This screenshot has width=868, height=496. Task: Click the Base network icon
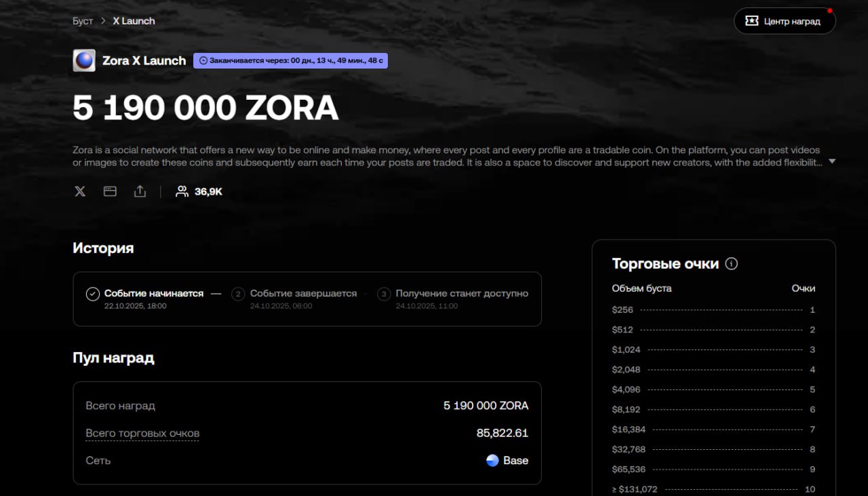tap(493, 460)
